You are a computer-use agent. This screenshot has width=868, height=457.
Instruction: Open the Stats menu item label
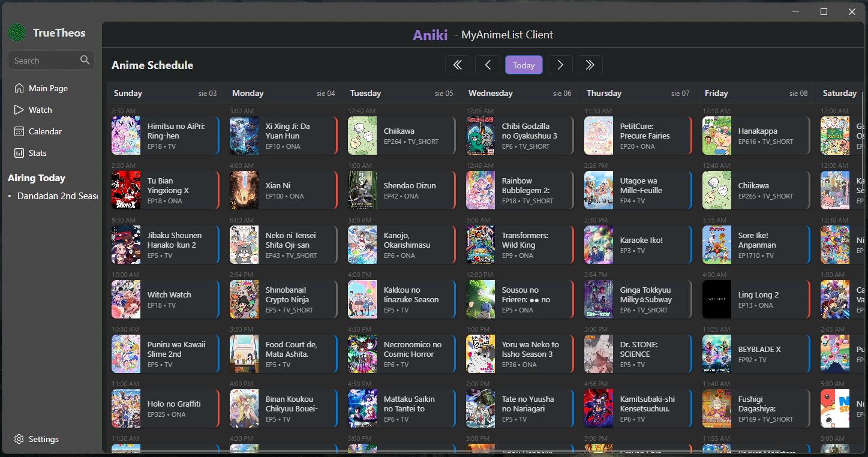click(37, 153)
